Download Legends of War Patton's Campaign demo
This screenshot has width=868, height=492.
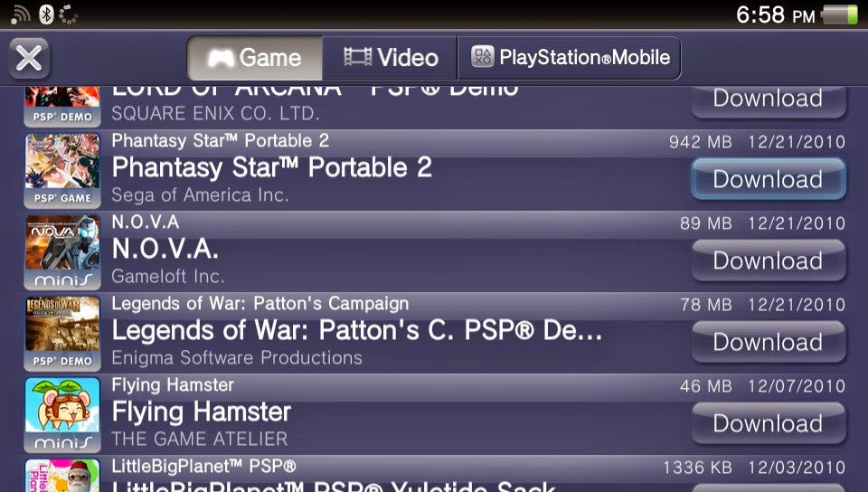pos(769,342)
